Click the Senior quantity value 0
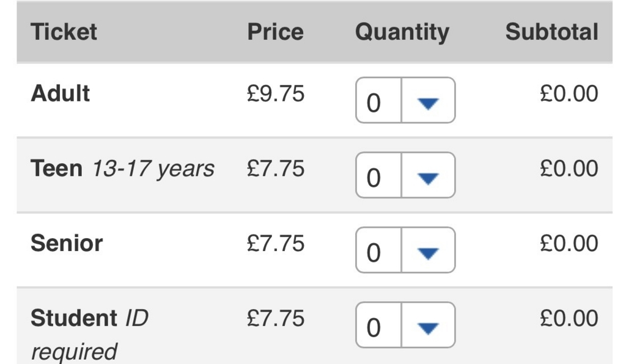The width and height of the screenshot is (626, 364). tap(374, 253)
